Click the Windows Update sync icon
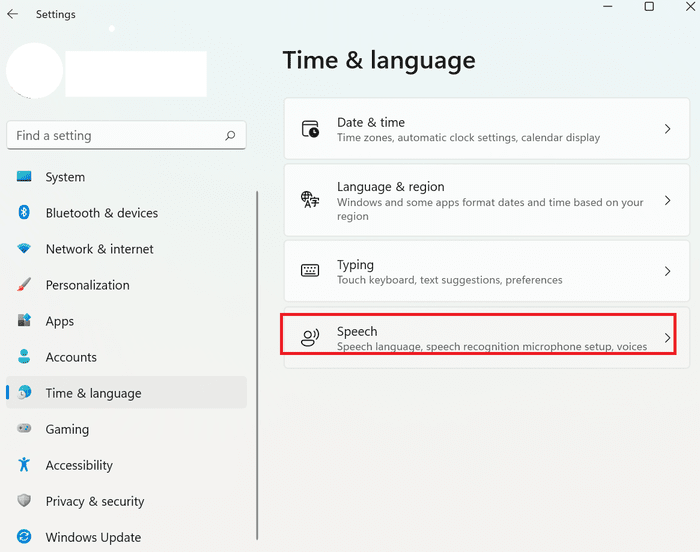Viewport: 700px width, 552px height. (24, 536)
